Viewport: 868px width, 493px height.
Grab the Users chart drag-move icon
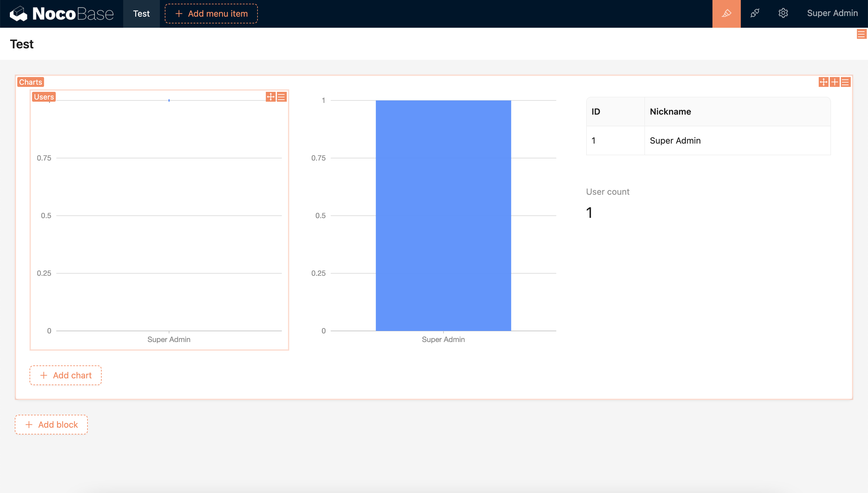tap(270, 97)
